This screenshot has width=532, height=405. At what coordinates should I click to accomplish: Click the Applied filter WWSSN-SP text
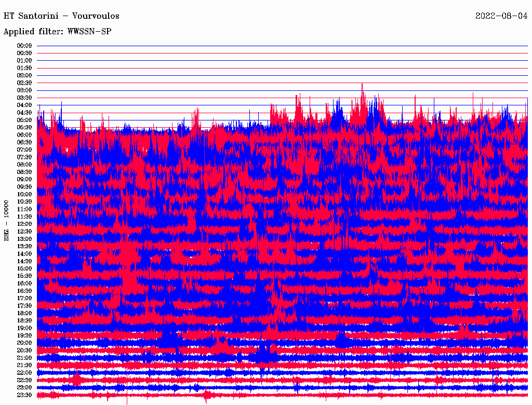point(57,32)
